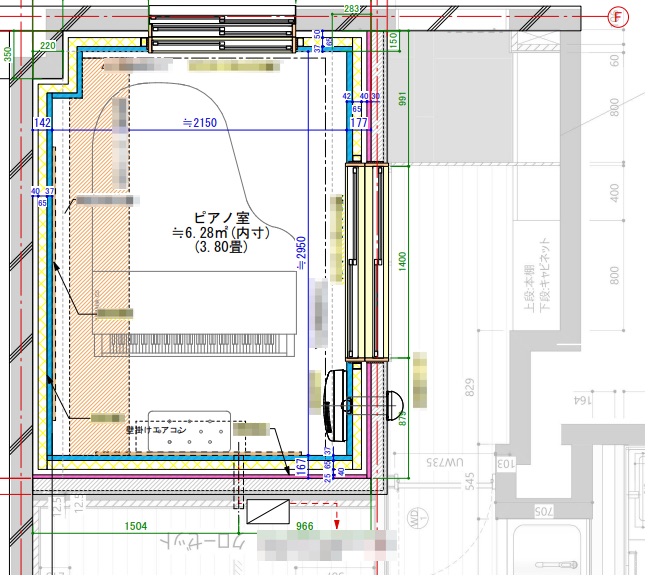
Task: Select the window unit at top wall
Action: 224,34
